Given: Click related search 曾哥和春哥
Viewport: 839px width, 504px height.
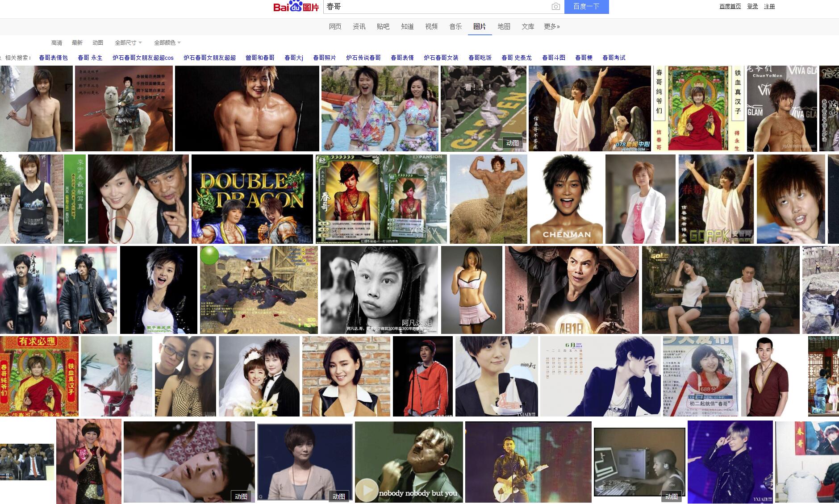Looking at the screenshot, I should click(x=260, y=58).
